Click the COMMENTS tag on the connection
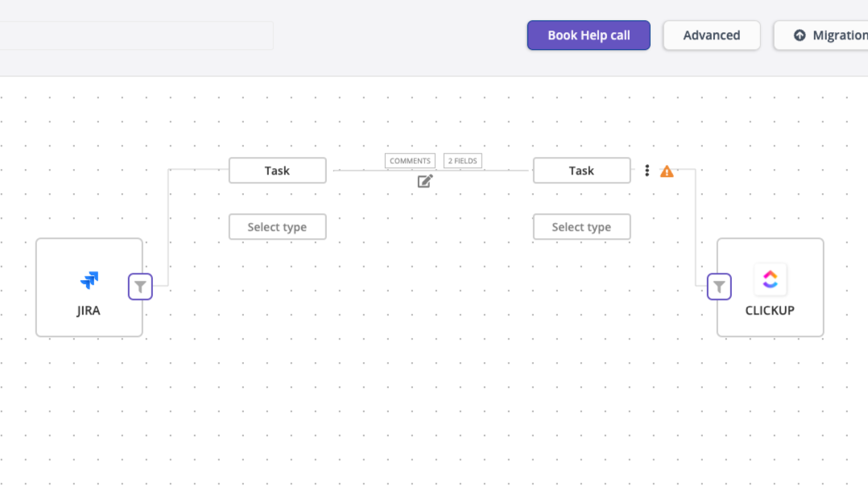This screenshot has height=494, width=868. (x=410, y=161)
